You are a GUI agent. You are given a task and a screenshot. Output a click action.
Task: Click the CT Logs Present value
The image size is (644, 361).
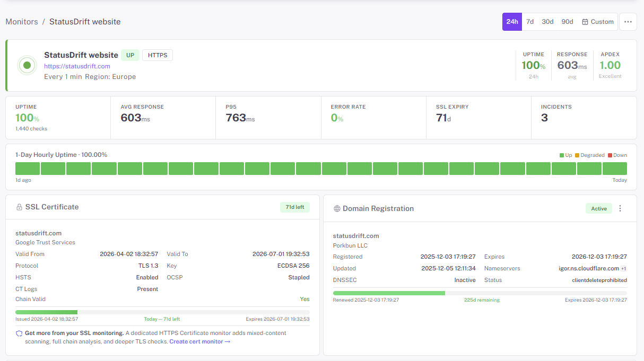pyautogui.click(x=147, y=289)
